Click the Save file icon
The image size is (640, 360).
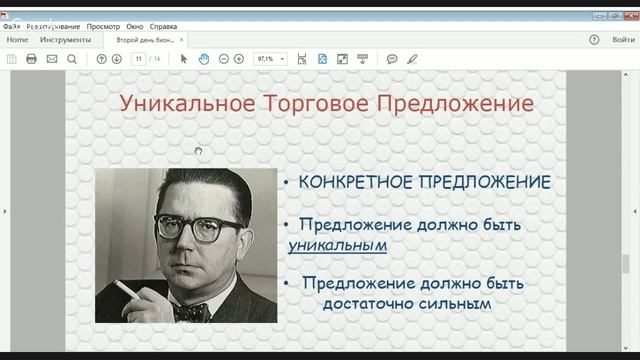12,59
